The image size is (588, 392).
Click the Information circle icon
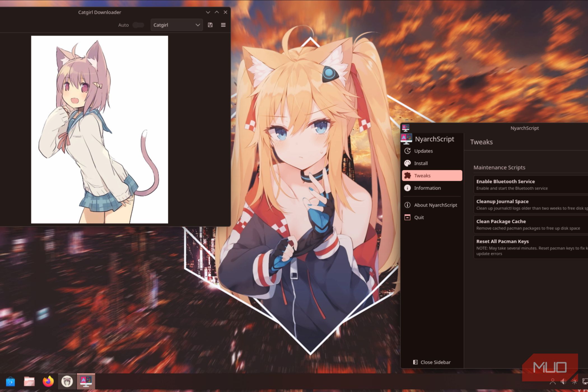click(407, 188)
